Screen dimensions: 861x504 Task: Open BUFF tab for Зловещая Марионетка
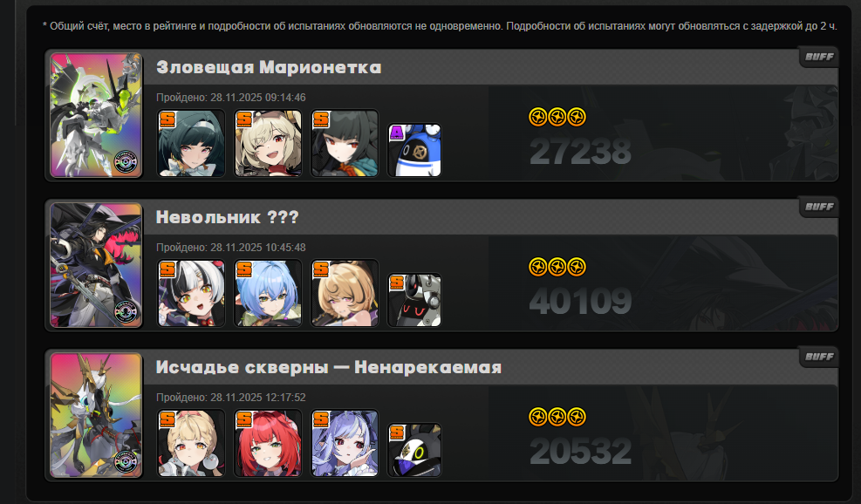[x=818, y=57]
